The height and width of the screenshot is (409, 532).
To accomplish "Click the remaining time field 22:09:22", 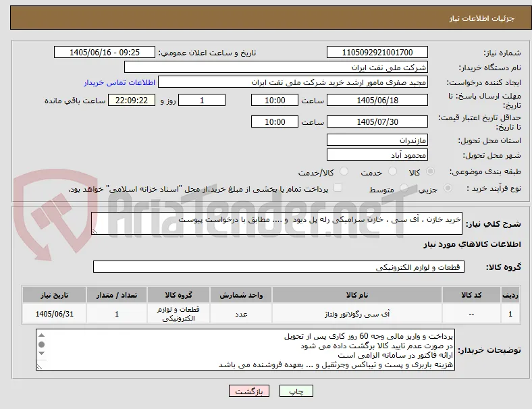I will pos(132,101).
